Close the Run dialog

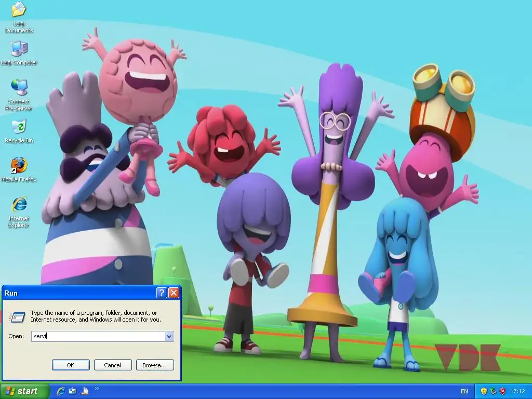click(174, 293)
